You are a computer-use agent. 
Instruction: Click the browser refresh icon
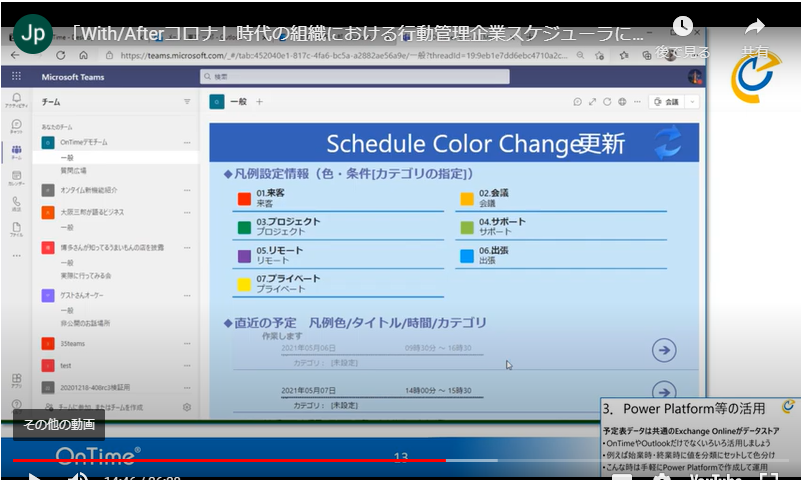tap(61, 55)
